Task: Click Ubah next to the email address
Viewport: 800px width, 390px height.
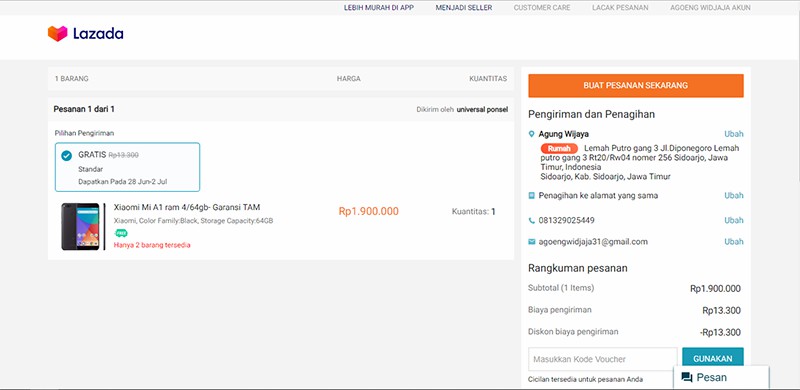Action: pos(734,242)
